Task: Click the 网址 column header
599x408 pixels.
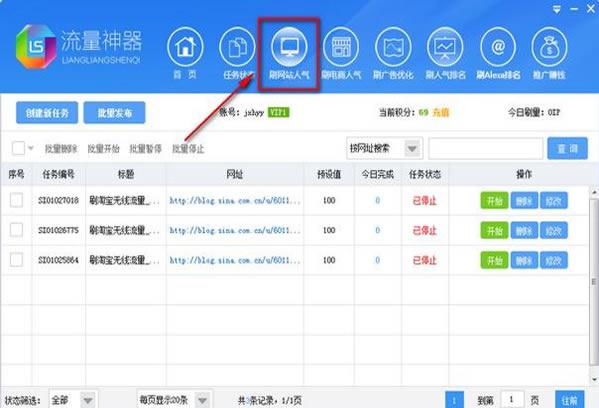Action: [x=235, y=175]
